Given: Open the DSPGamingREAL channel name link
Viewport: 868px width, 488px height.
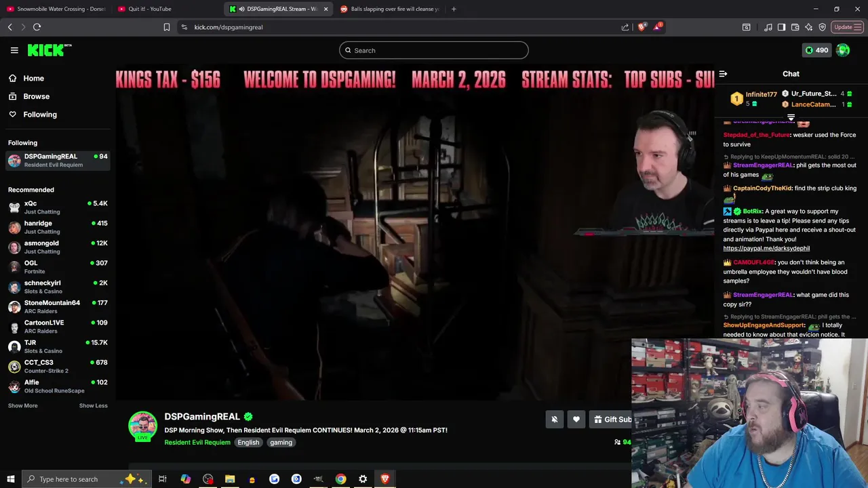Looking at the screenshot, I should (202, 417).
